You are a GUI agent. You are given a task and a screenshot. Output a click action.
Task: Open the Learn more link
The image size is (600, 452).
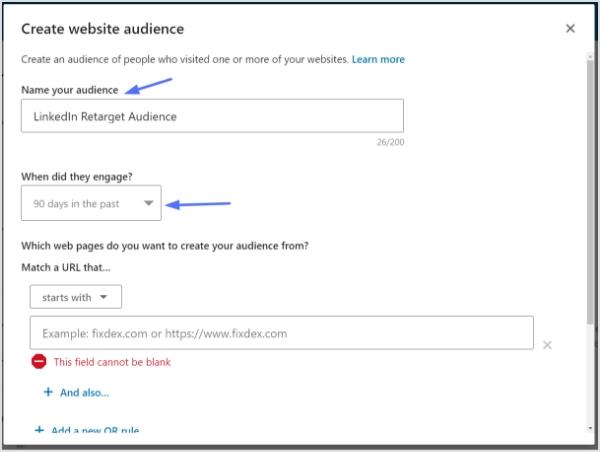pos(378,59)
